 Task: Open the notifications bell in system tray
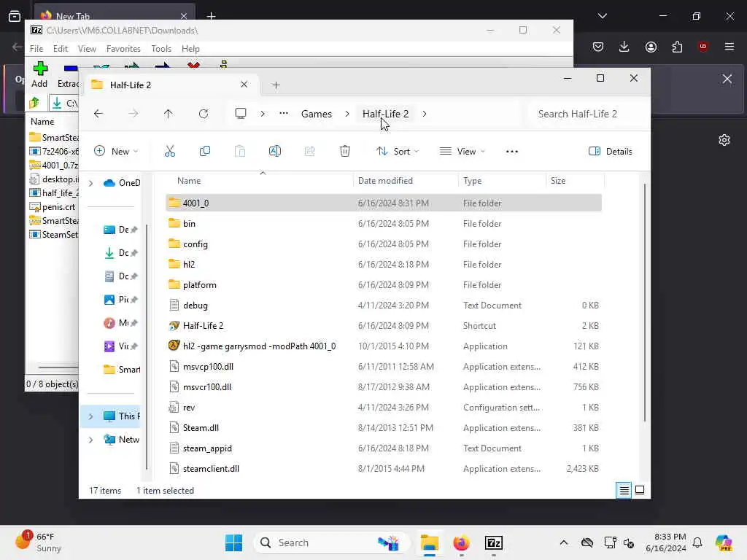coord(697,542)
